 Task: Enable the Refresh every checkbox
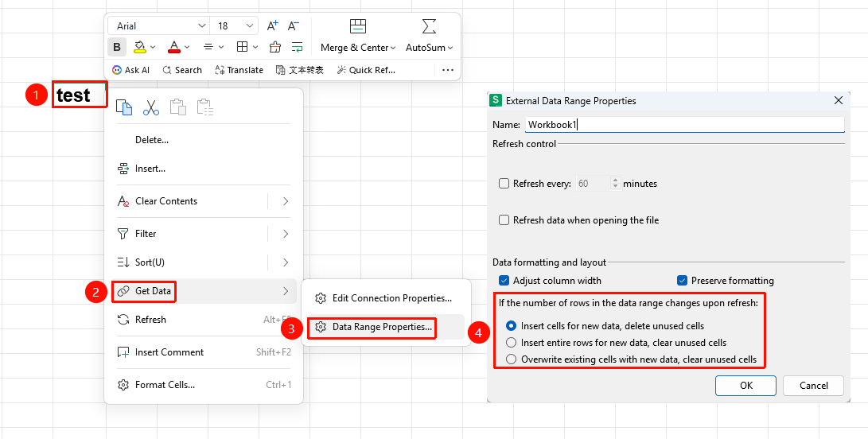coord(504,183)
